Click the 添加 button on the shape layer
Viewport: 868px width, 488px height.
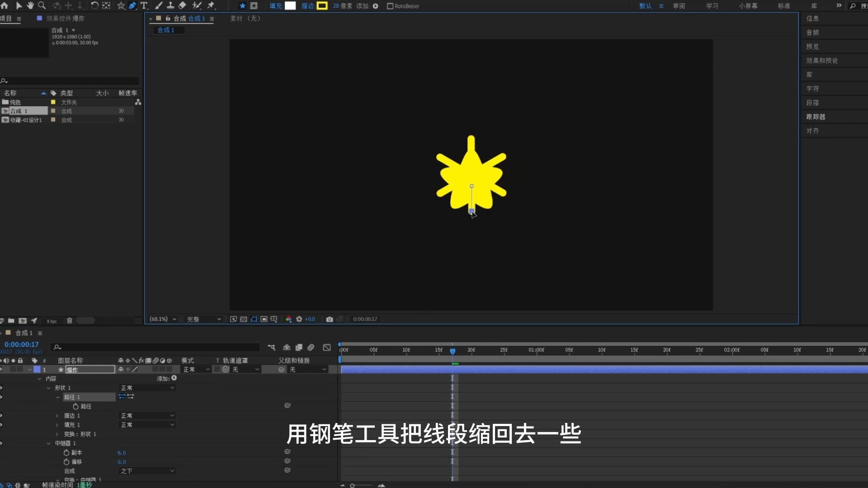(174, 379)
